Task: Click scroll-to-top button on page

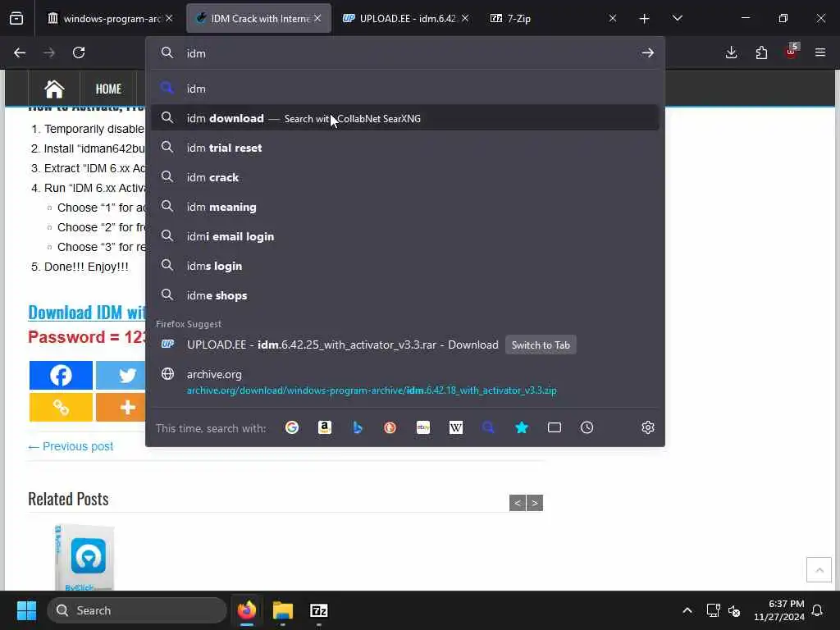Action: [819, 569]
